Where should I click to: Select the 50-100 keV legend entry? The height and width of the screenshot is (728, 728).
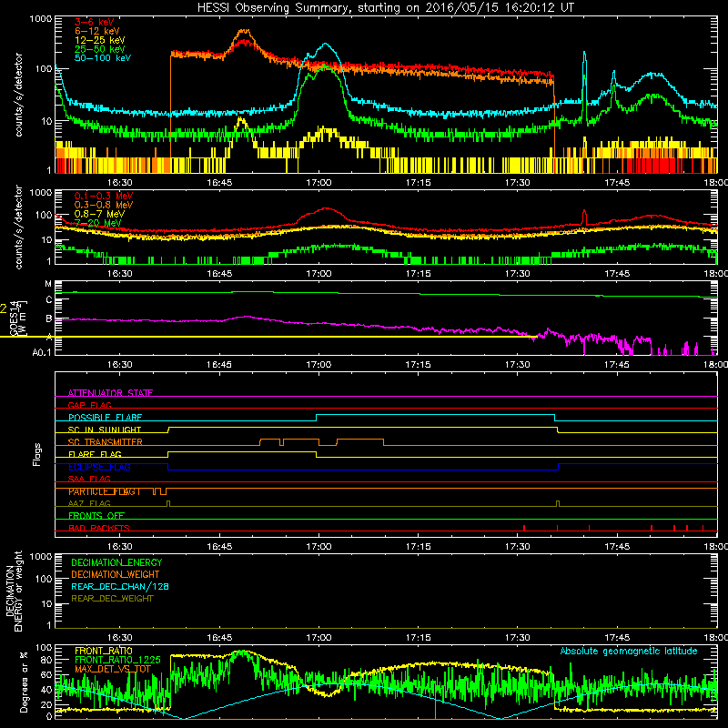[x=103, y=58]
